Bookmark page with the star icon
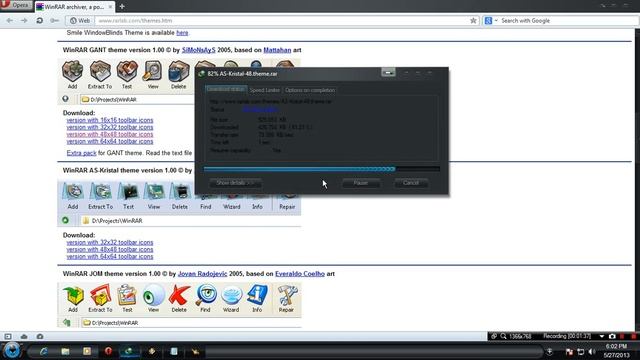Image resolution: width=640 pixels, height=360 pixels. pyautogui.click(x=473, y=20)
